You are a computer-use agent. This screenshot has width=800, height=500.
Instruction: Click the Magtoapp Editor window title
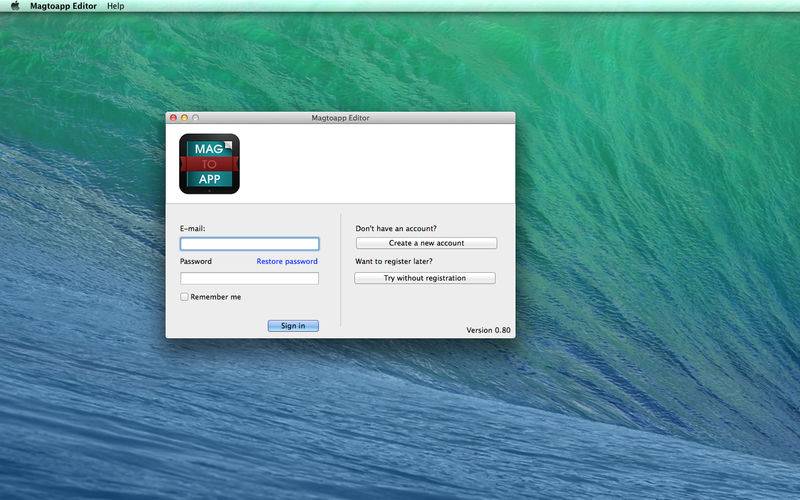340,118
